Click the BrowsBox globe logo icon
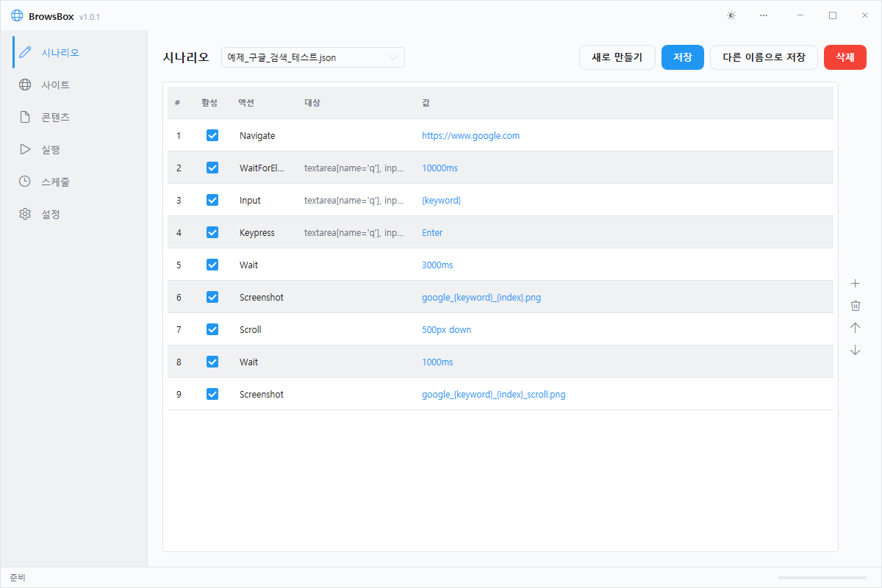This screenshot has height=588, width=882. pyautogui.click(x=17, y=15)
